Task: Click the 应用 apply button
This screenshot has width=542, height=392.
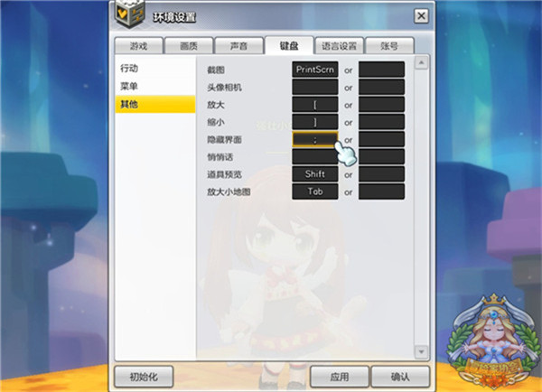Action: (340, 377)
